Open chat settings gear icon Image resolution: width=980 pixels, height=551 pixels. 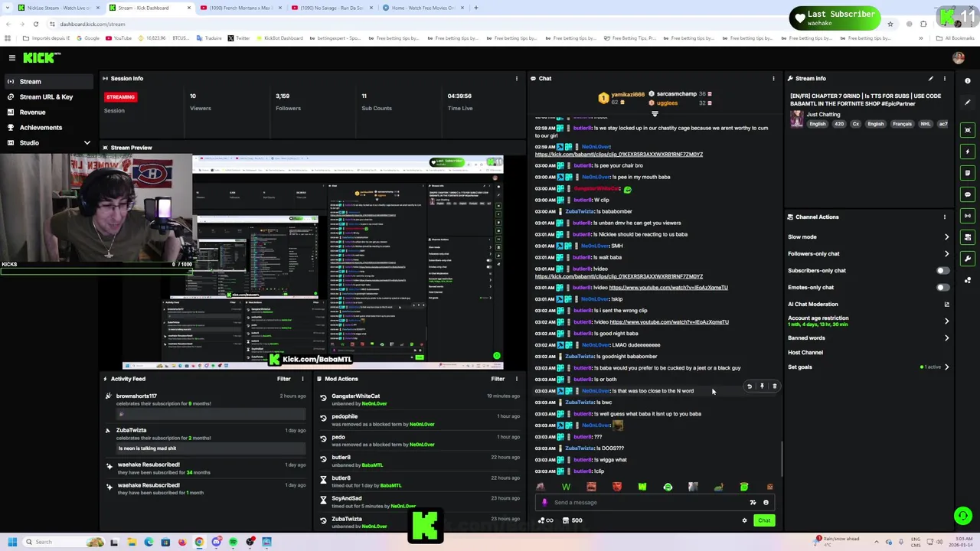(x=744, y=520)
